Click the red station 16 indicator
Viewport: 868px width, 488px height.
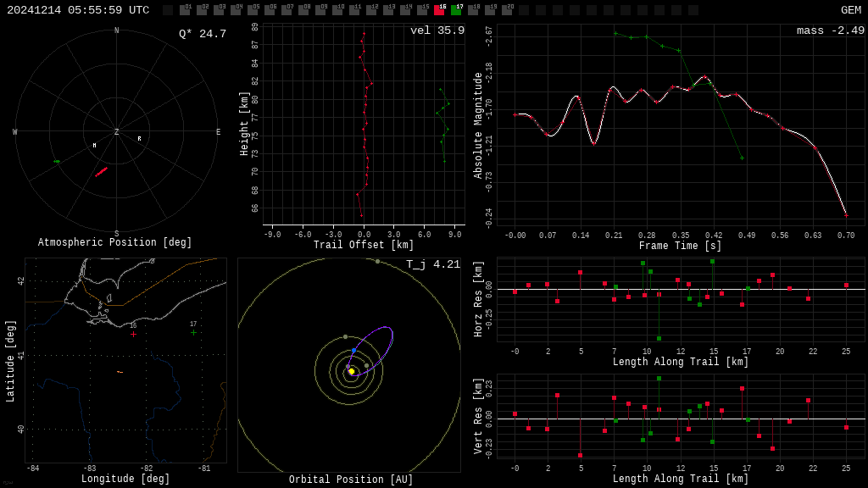(439, 9)
